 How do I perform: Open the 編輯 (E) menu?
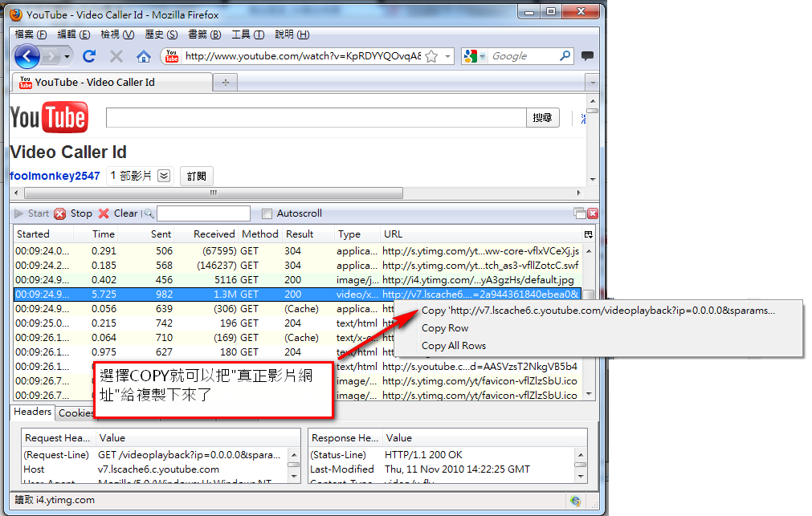tap(74, 35)
